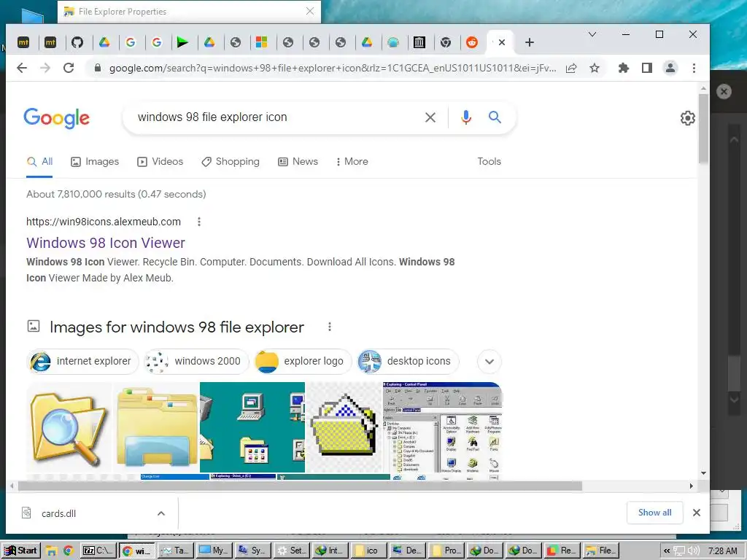
Task: Open Google quick settings gear
Action: coord(687,117)
